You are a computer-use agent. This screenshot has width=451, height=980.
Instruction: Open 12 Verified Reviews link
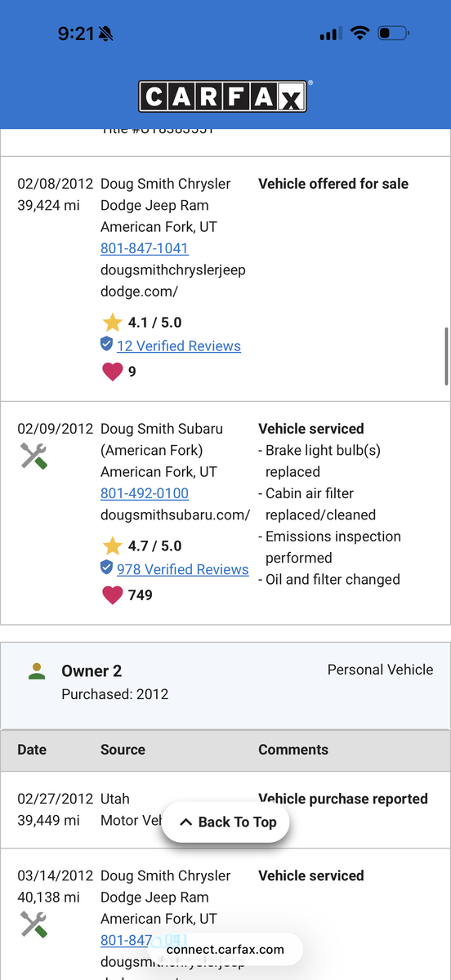[179, 346]
